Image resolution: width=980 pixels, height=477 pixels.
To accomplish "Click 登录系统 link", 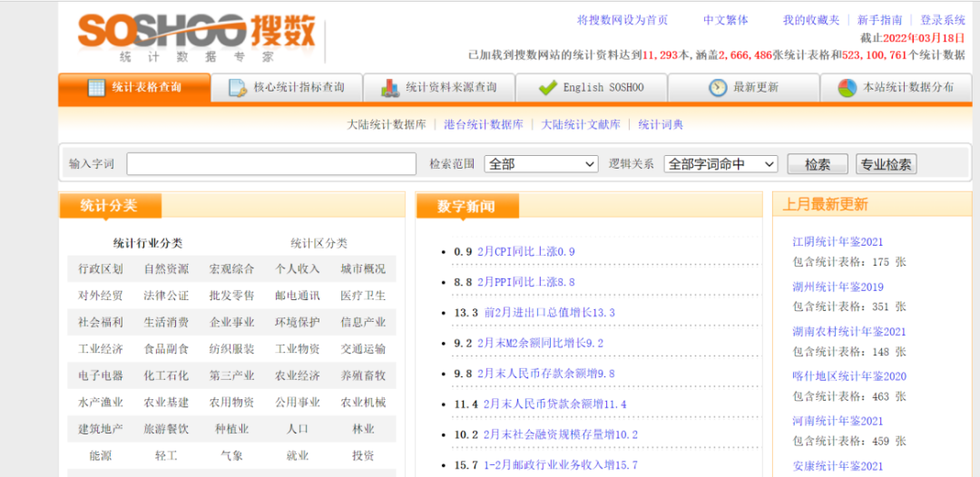I will (943, 20).
